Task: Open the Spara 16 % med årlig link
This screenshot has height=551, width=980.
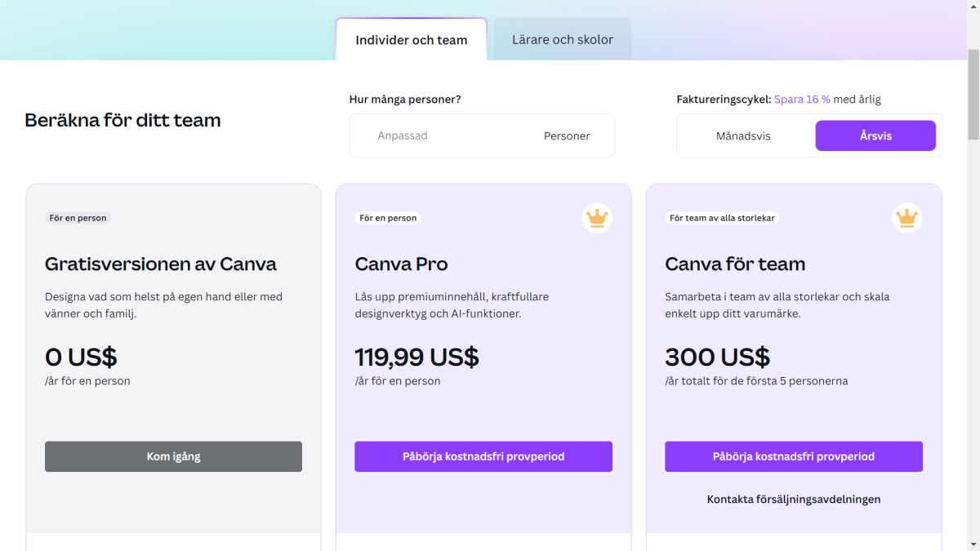Action: pos(801,99)
